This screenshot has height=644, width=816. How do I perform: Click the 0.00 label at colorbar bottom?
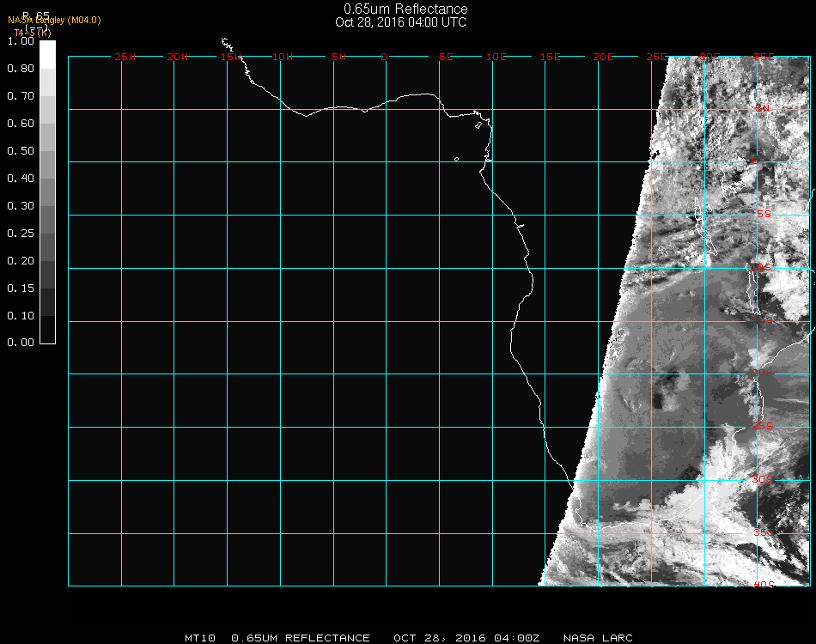click(20, 343)
